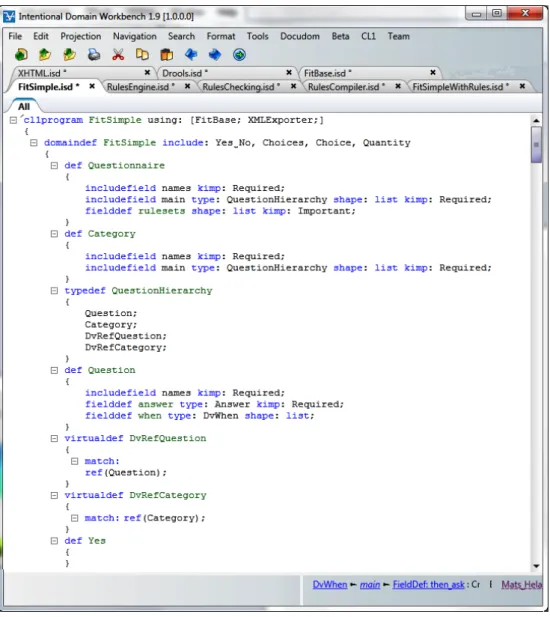Click the FieldDef: then_ask status link
The image size is (550, 617).
[x=428, y=585]
